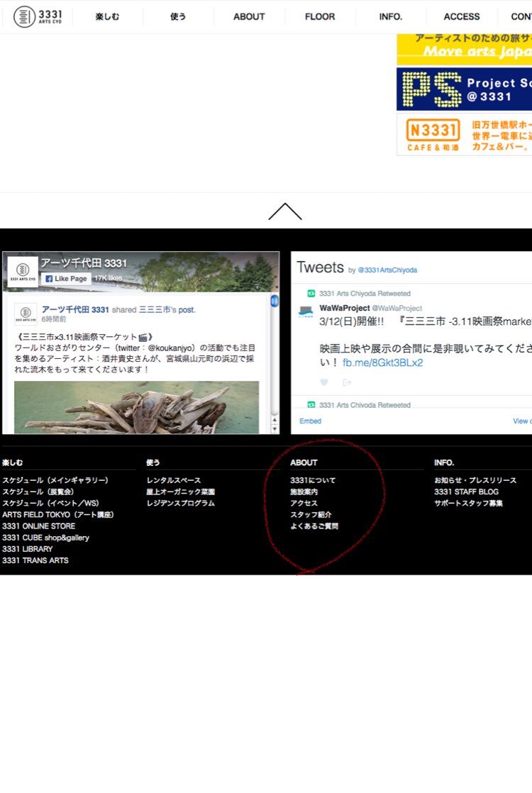
Task: Click the tweet share icon
Action: click(x=347, y=382)
